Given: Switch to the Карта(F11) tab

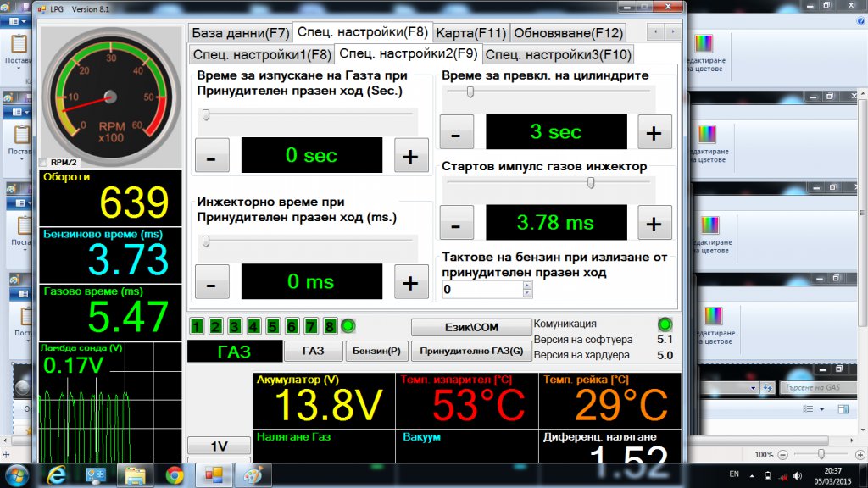Looking at the screenshot, I should pyautogui.click(x=470, y=33).
